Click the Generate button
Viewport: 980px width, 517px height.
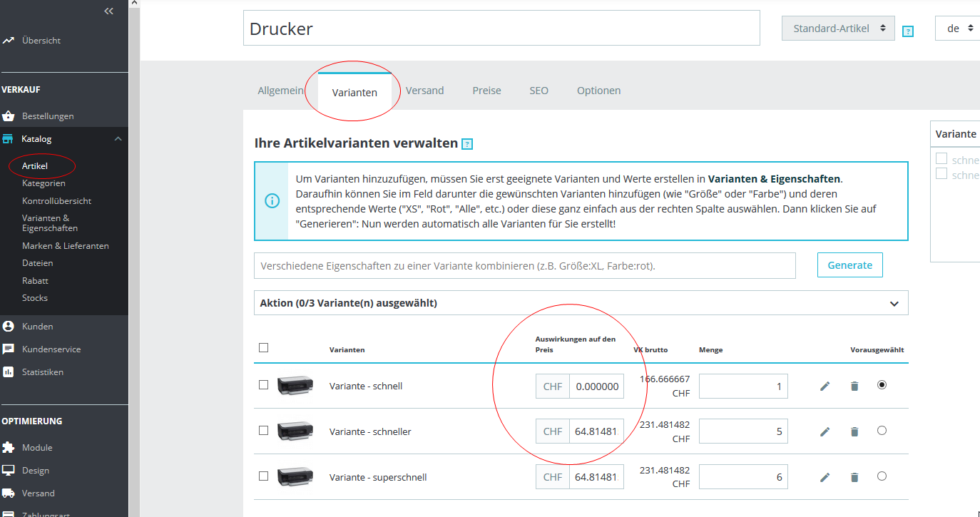tap(850, 265)
